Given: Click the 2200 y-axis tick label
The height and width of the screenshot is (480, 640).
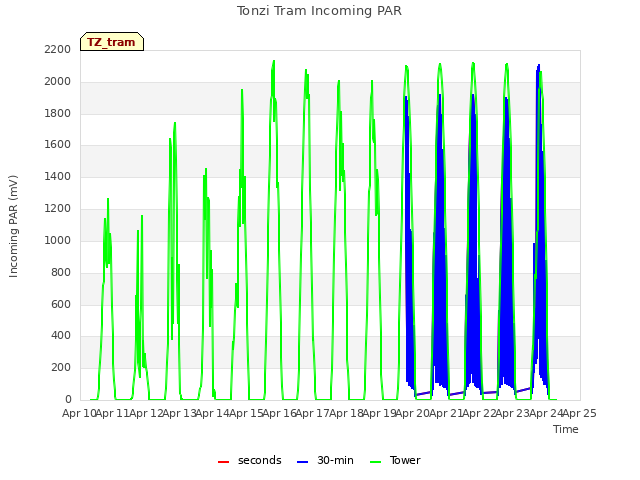Looking at the screenshot, I should click(58, 49).
